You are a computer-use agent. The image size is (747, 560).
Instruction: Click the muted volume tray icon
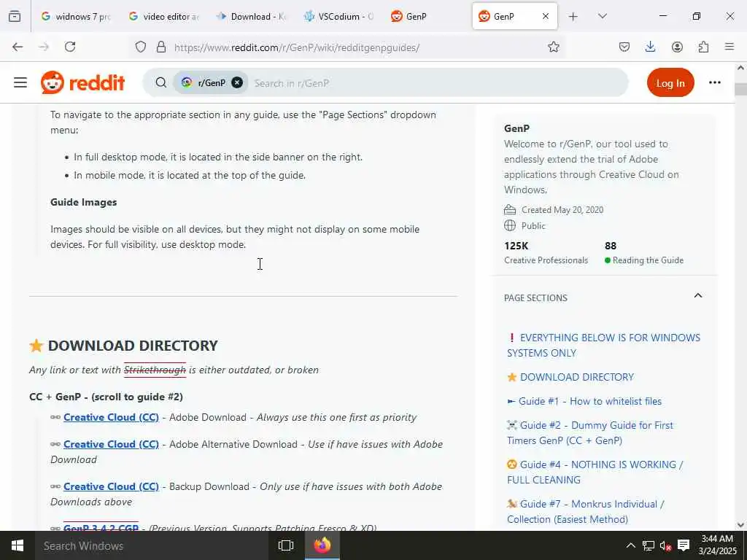pyautogui.click(x=665, y=545)
